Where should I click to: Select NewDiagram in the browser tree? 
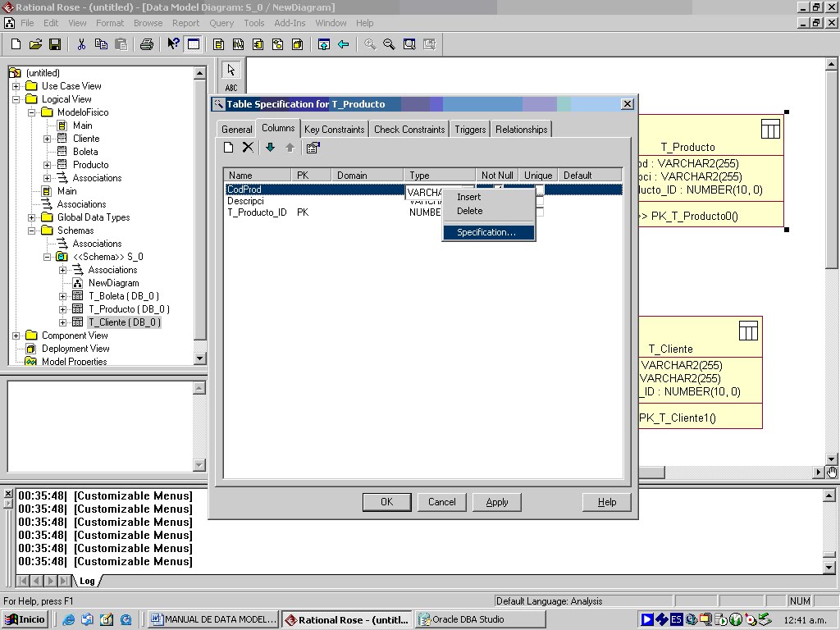[x=113, y=283]
